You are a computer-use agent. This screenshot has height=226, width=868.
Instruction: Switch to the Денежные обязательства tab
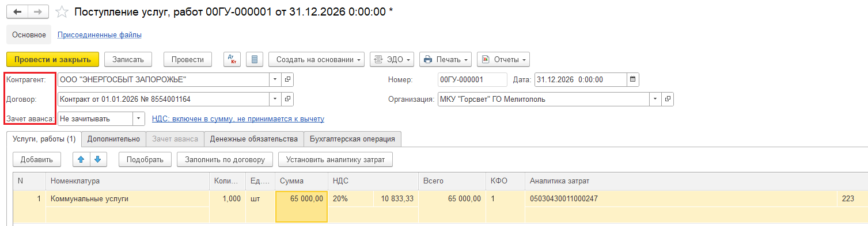[253, 139]
